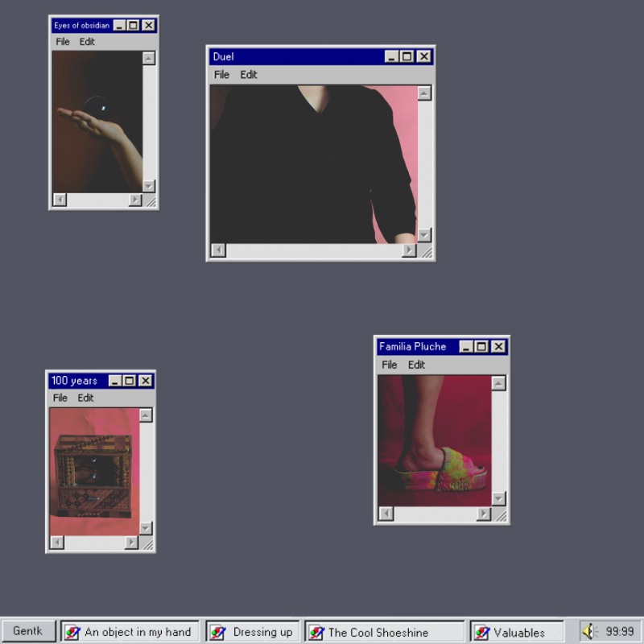Open the Gentk start button
The image size is (644, 644).
[28, 631]
